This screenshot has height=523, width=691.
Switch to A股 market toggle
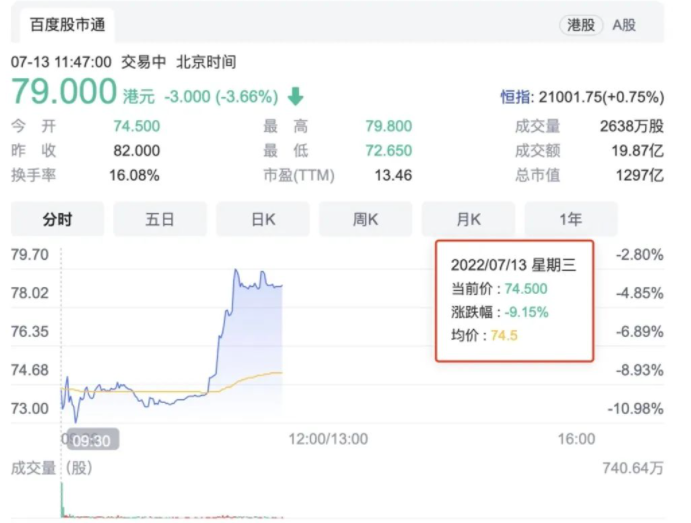click(x=624, y=25)
